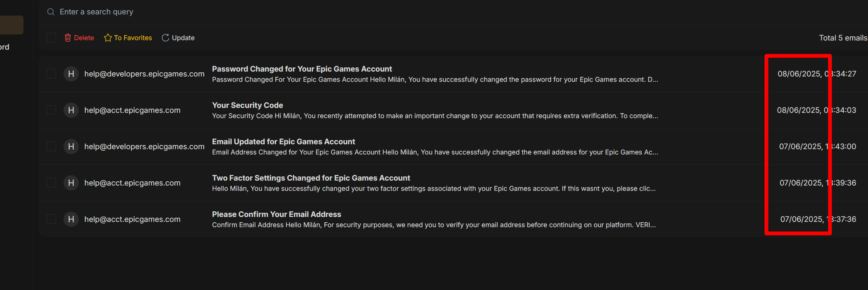Click sender address of the Password Changed email

(144, 74)
